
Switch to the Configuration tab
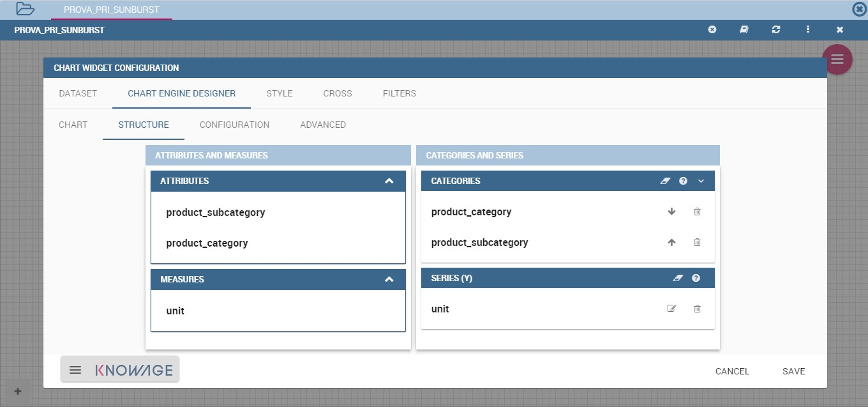[234, 125]
